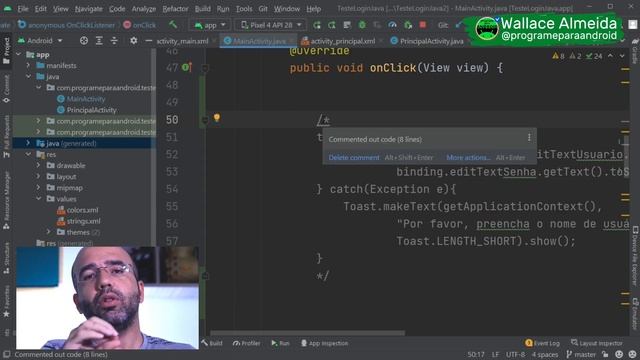
Task: Switch to activity_main.xml tab
Action: pos(182,41)
